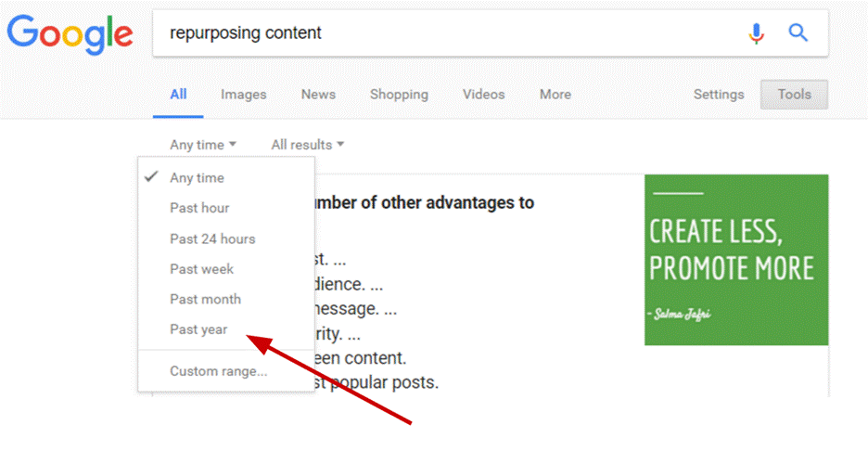Select the Videos tab
This screenshot has width=868, height=451.
483,95
